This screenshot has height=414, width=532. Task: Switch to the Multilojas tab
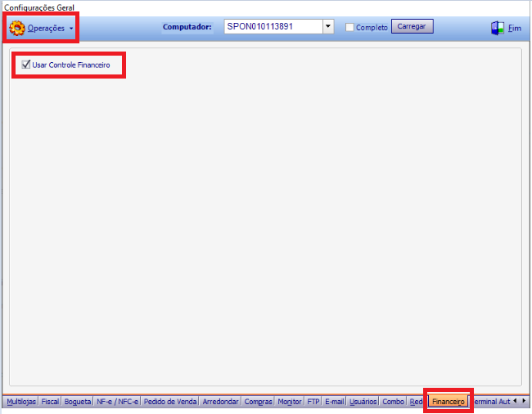coord(21,402)
